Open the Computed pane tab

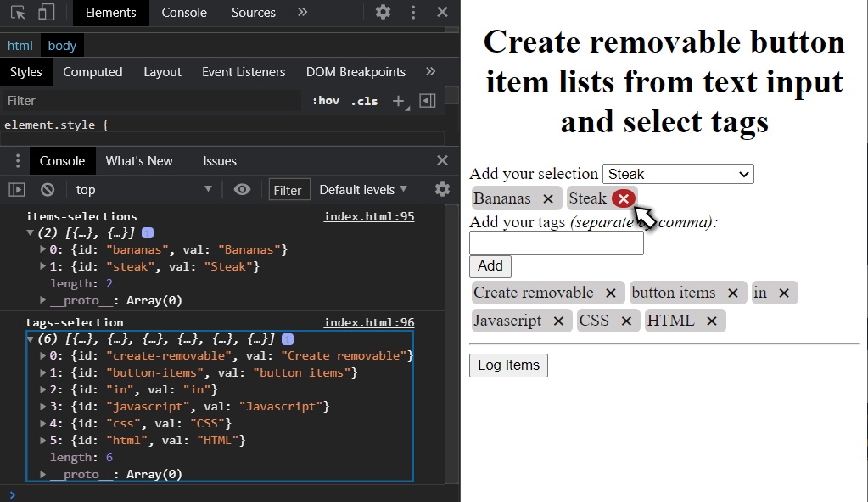pos(92,72)
